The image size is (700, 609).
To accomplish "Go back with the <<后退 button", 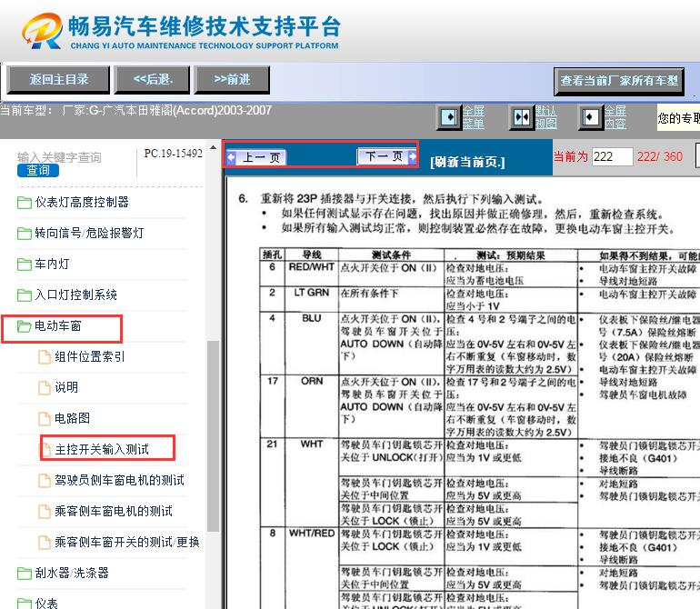I will coord(152,80).
